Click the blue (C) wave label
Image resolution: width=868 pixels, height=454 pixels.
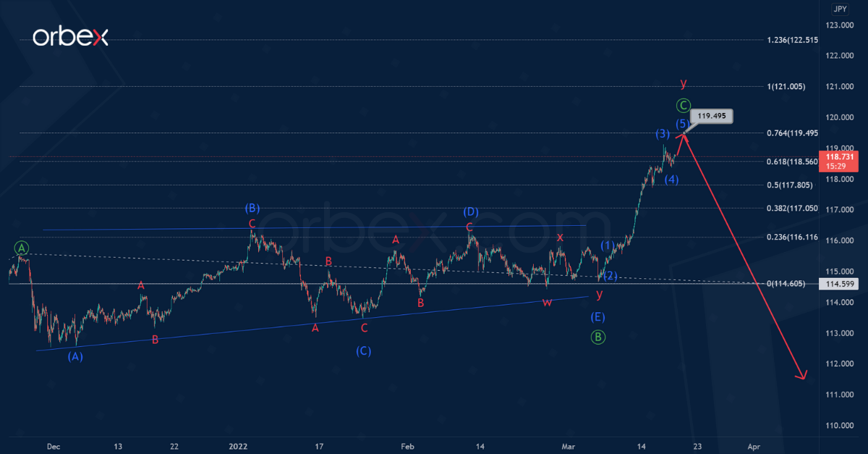[364, 351]
